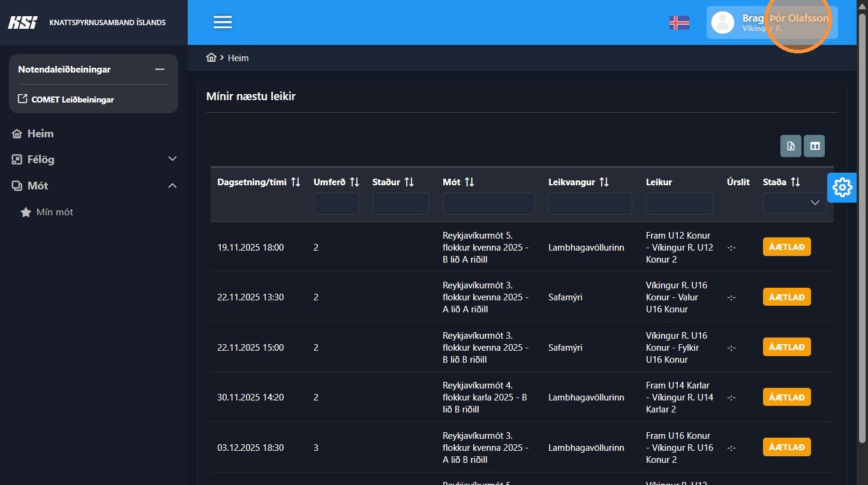Click Fram U12 Konur - Víkingur R. match
The height and width of the screenshot is (485, 868).
coord(680,247)
